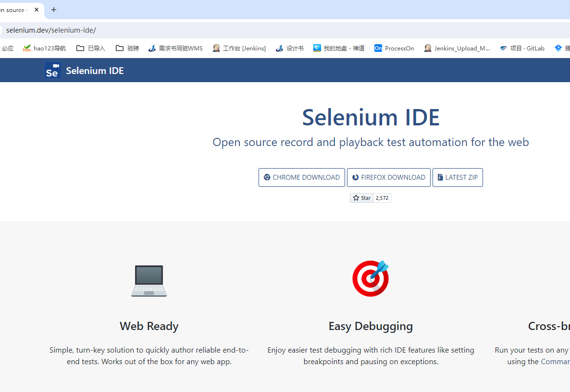
Task: Click the FIREFOX DOWNLOAD button
Action: (389, 177)
